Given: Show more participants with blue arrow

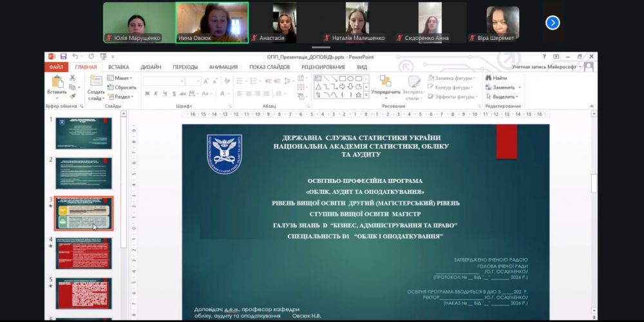Looking at the screenshot, I should coord(553,23).
